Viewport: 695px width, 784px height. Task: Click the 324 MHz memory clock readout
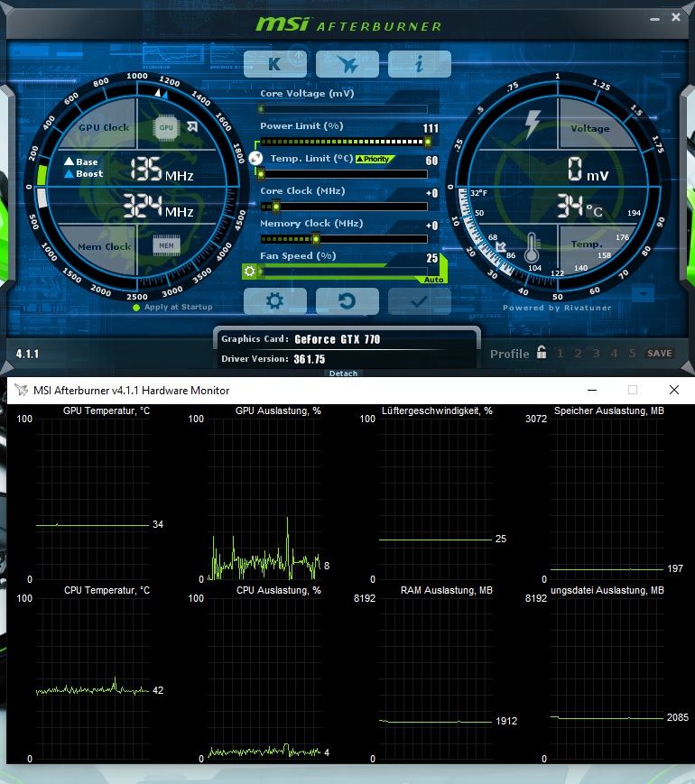click(159, 207)
